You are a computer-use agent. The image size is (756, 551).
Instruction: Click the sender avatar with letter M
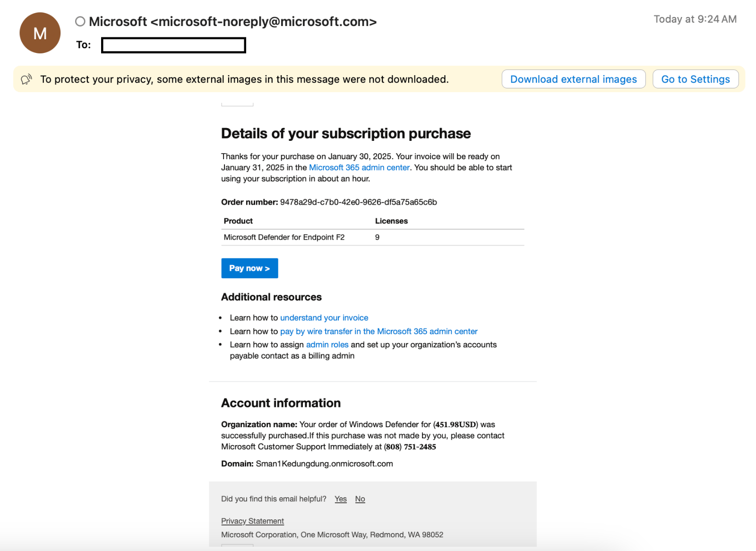pyautogui.click(x=40, y=33)
